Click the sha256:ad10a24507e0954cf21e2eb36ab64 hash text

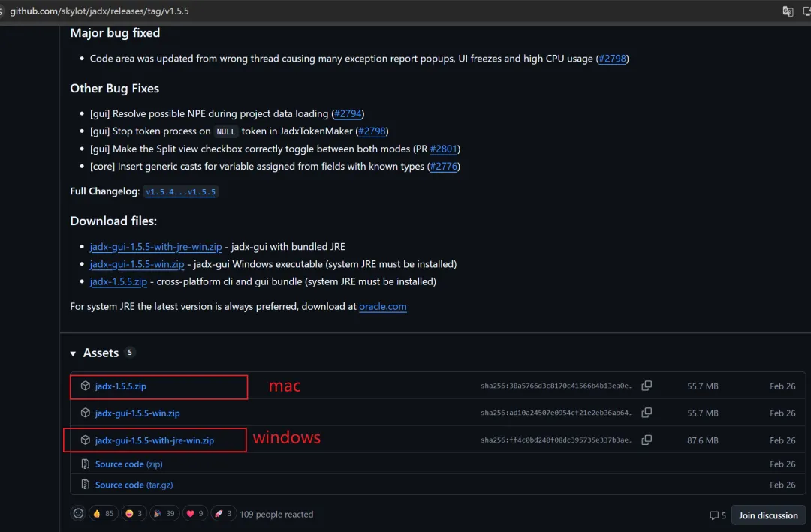[x=556, y=413]
